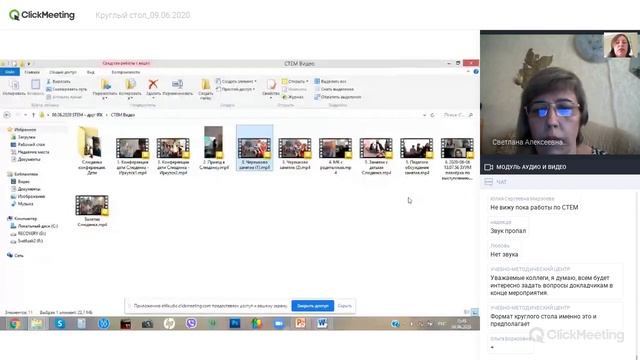Click Cut (Вырезать) in the ribbon

[58, 82]
